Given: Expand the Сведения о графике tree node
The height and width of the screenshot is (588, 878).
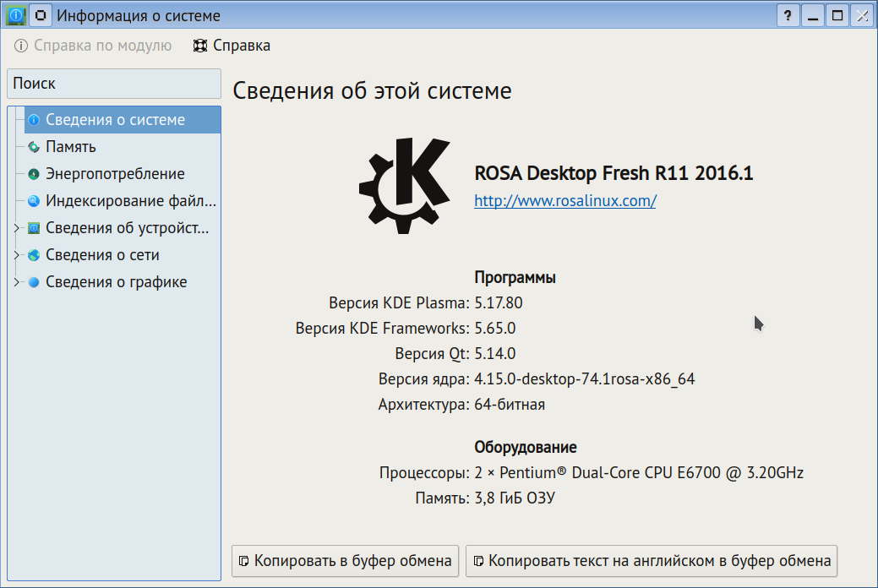Looking at the screenshot, I should pyautogui.click(x=16, y=282).
